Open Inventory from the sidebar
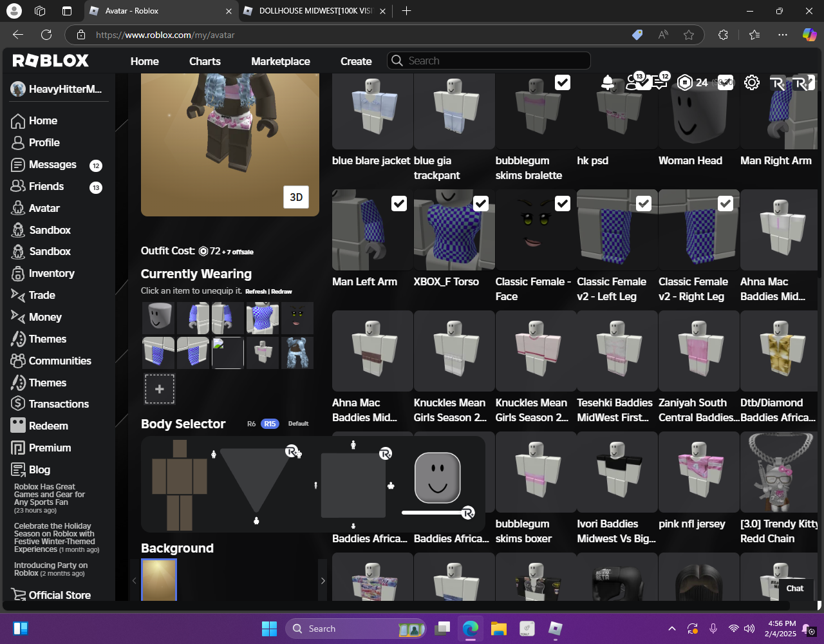Screen dimensions: 824x644 pos(51,273)
